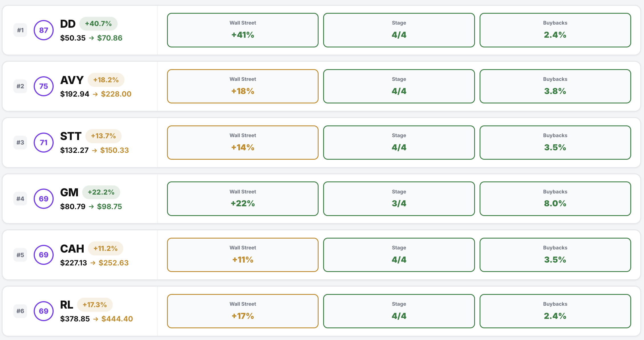Click the #1 rank badge
Viewport: 644px width, 340px height.
20,30
